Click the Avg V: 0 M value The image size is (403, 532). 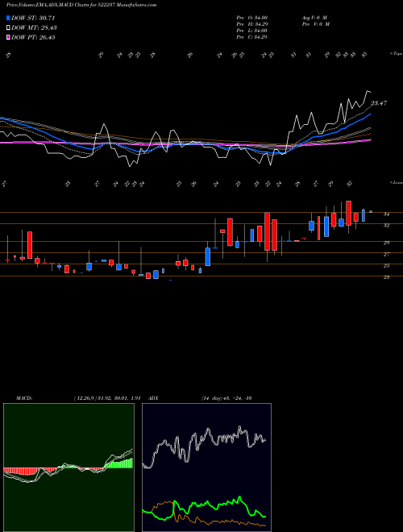click(x=314, y=18)
